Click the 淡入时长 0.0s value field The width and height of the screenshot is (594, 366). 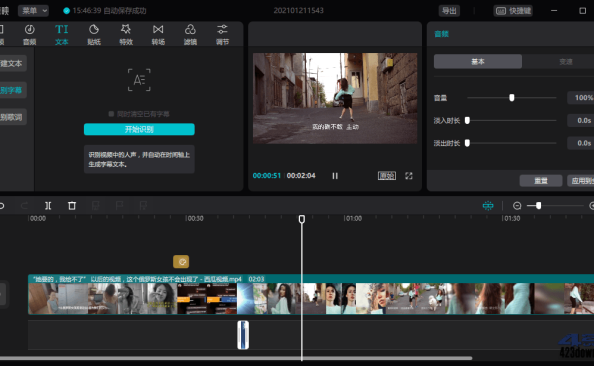(x=581, y=120)
